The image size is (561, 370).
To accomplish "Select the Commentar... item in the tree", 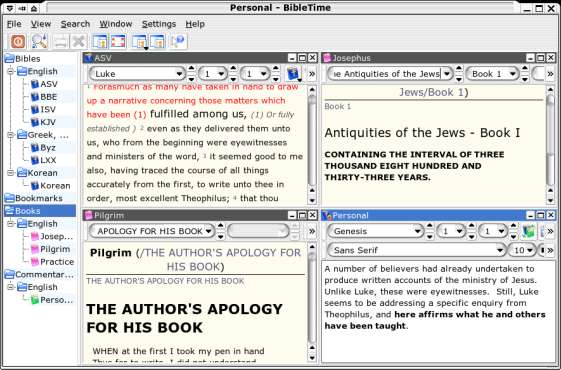I will pos(44,274).
